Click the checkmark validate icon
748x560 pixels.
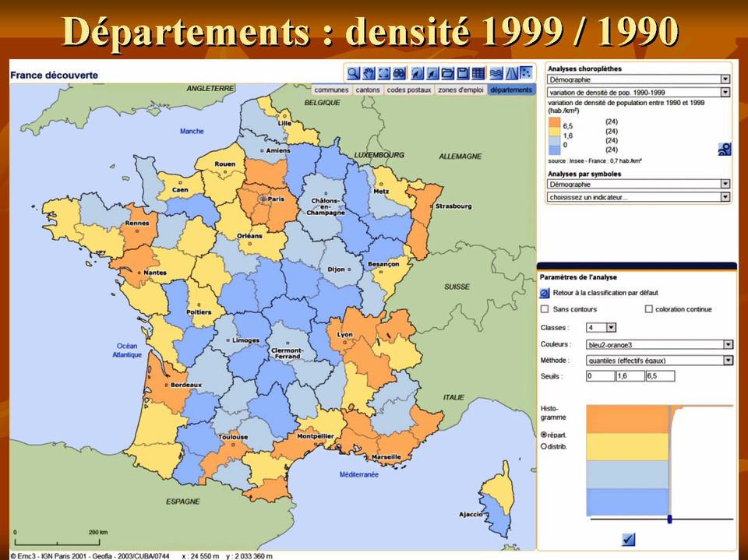tap(629, 539)
